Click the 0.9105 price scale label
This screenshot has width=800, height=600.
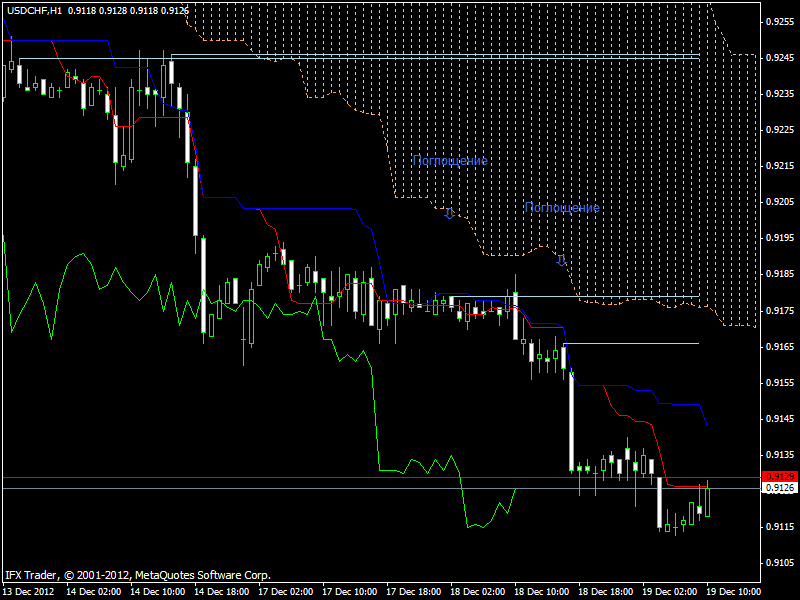[x=779, y=563]
